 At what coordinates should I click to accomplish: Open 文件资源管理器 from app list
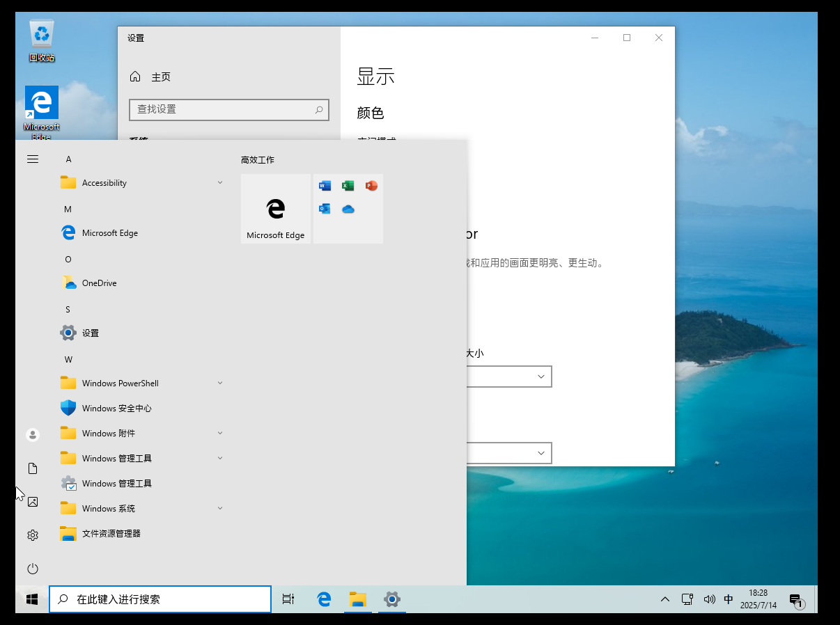click(111, 534)
